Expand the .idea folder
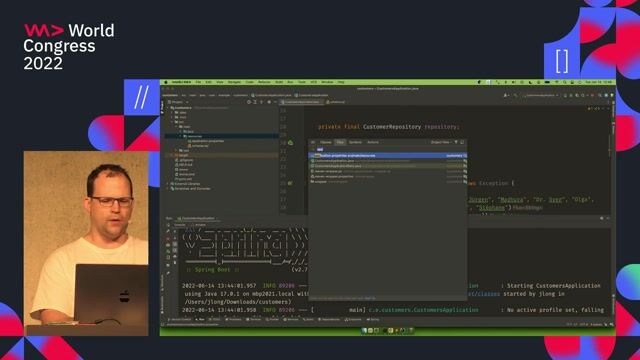This screenshot has height=360, width=640. coord(172,113)
